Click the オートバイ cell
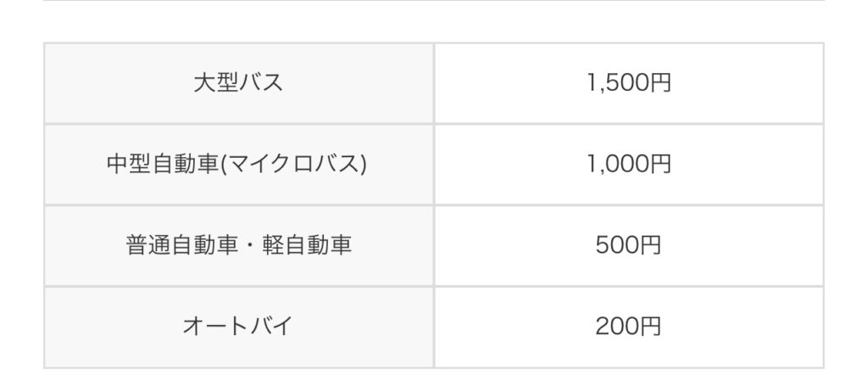Screen dimensions: 868x392 pyautogui.click(x=238, y=327)
